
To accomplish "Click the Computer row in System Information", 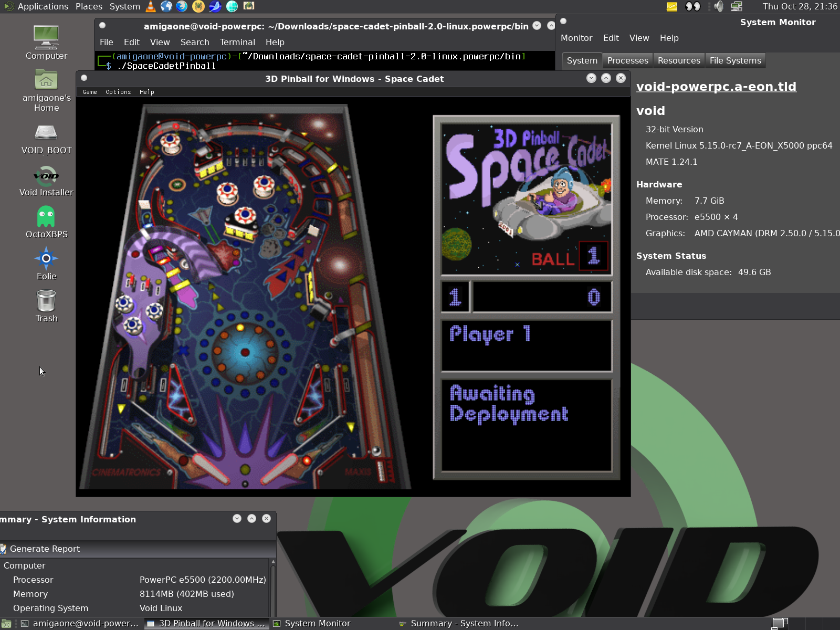I will point(134,565).
